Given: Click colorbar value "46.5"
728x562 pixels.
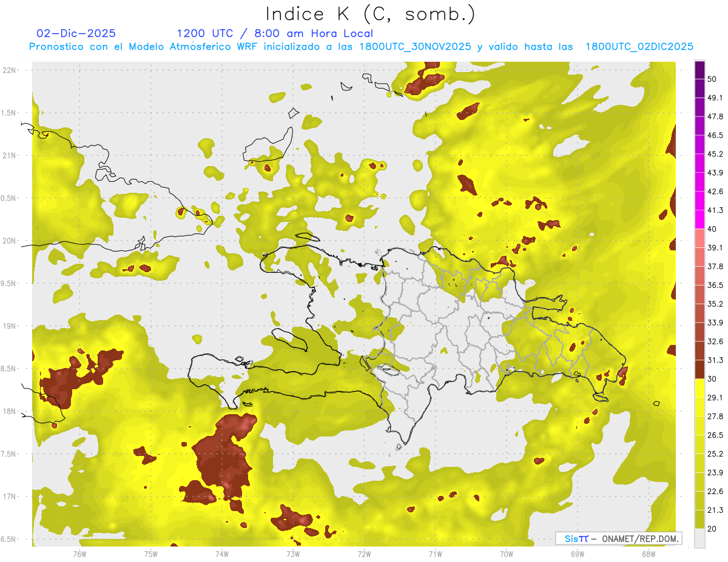Looking at the screenshot, I should (x=715, y=135).
